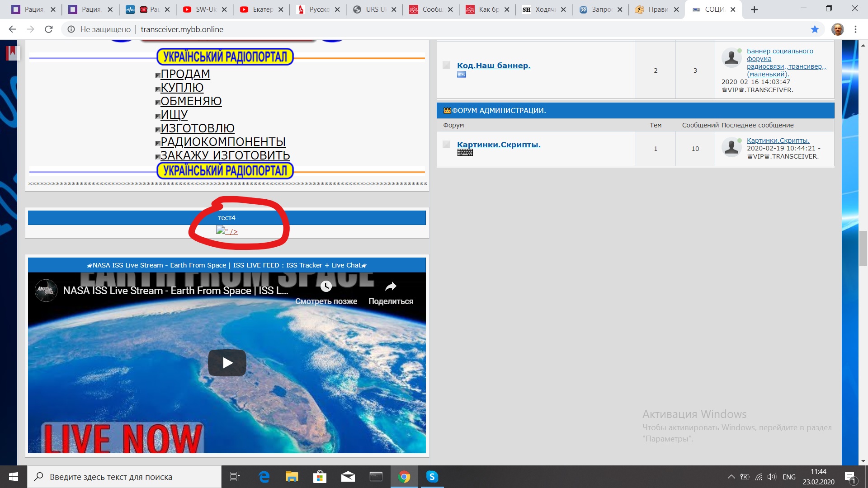Open the ИЗГОТОВЛЮ link
The width and height of the screenshot is (868, 488).
(197, 128)
